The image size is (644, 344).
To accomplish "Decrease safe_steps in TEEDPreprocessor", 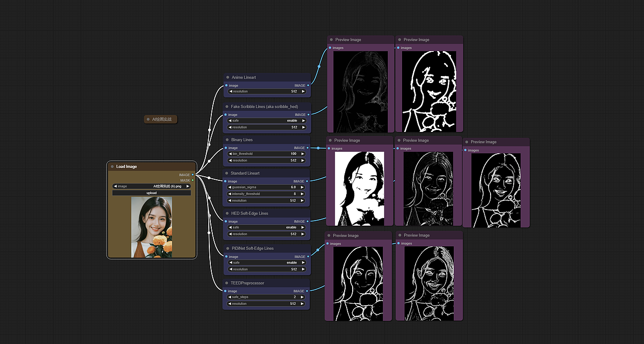I will click(x=230, y=297).
